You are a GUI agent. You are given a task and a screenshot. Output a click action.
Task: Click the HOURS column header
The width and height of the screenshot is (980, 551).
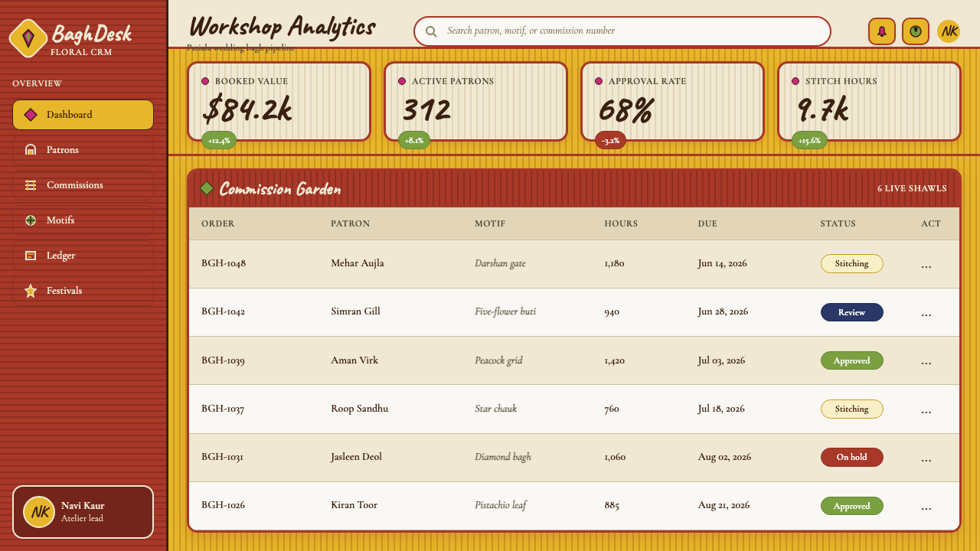(x=621, y=223)
